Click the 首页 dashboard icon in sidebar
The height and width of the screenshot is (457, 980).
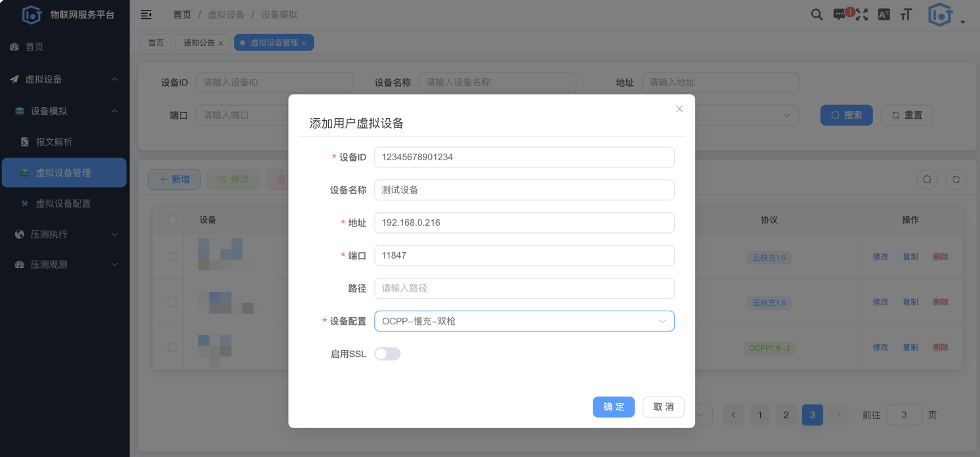coord(14,47)
